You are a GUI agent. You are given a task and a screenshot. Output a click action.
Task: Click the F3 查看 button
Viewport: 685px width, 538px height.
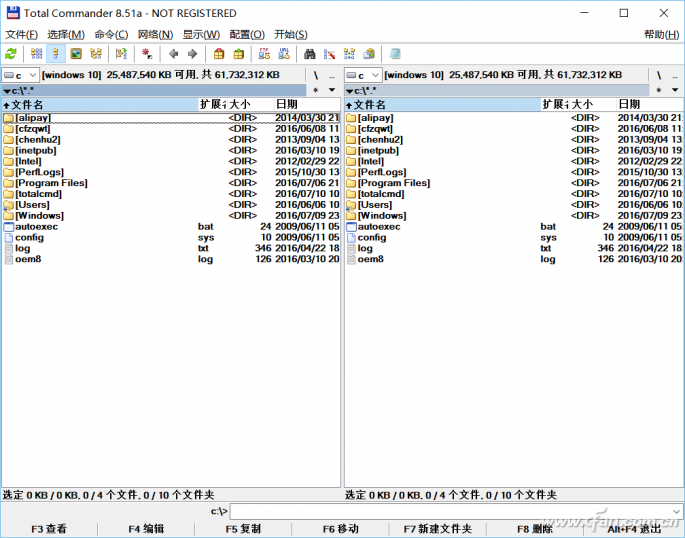pyautogui.click(x=49, y=529)
